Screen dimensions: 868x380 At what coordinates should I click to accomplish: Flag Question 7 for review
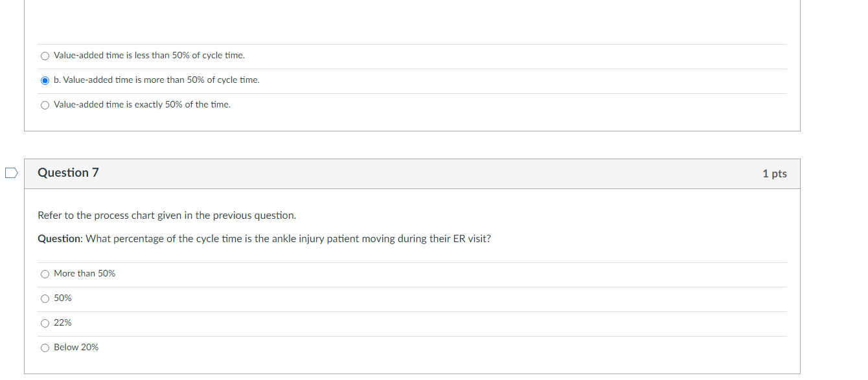point(10,173)
